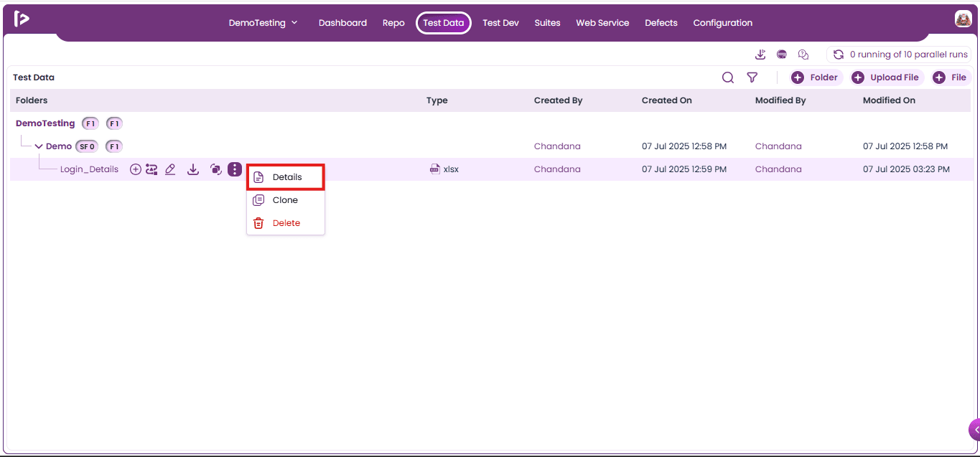Screen dimensions: 980x457
Task: Click the File add button
Action: [951, 77]
